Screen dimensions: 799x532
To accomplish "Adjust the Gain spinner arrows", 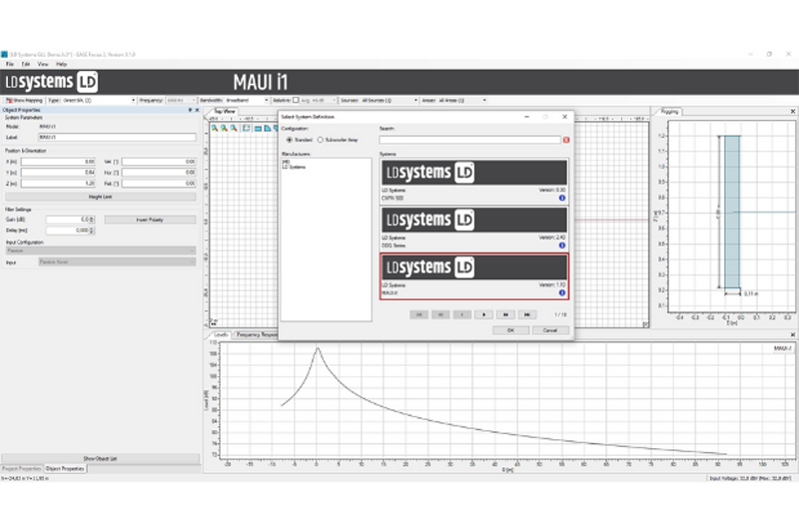I will coord(94,219).
